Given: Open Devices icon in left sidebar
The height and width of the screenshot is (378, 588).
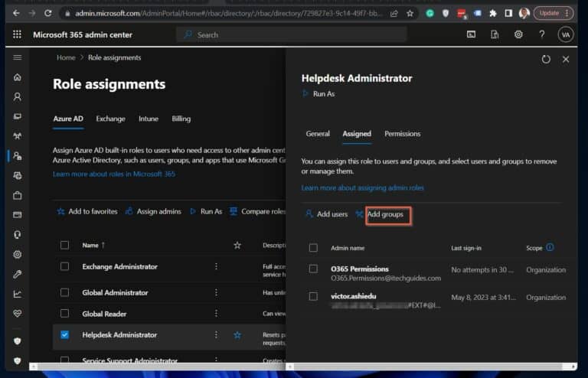Looking at the screenshot, I should pos(18,116).
